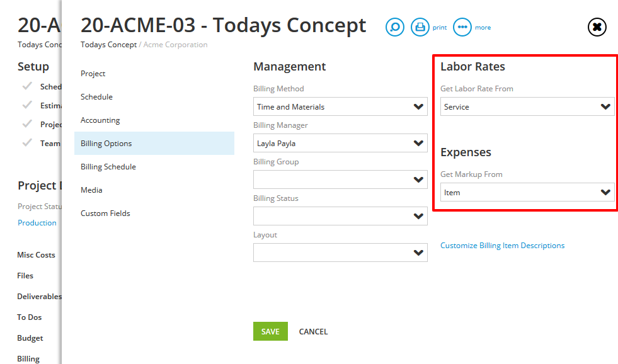618x364 pixels.
Task: Open the Billing Method dropdown
Action: [340, 107]
